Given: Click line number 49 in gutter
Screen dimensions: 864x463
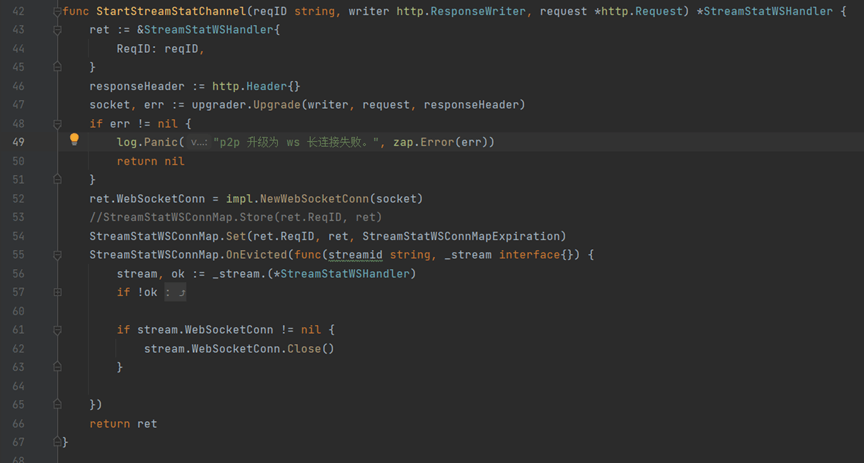Looking at the screenshot, I should tap(18, 142).
